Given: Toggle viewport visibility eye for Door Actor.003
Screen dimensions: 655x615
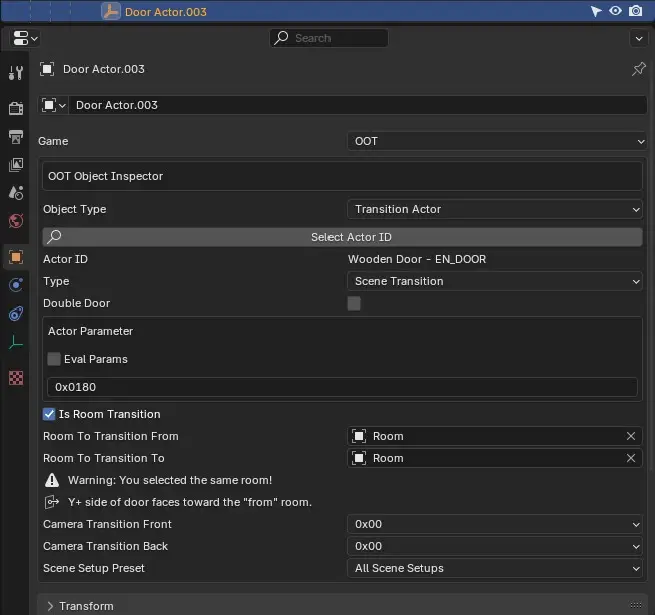Looking at the screenshot, I should [615, 11].
